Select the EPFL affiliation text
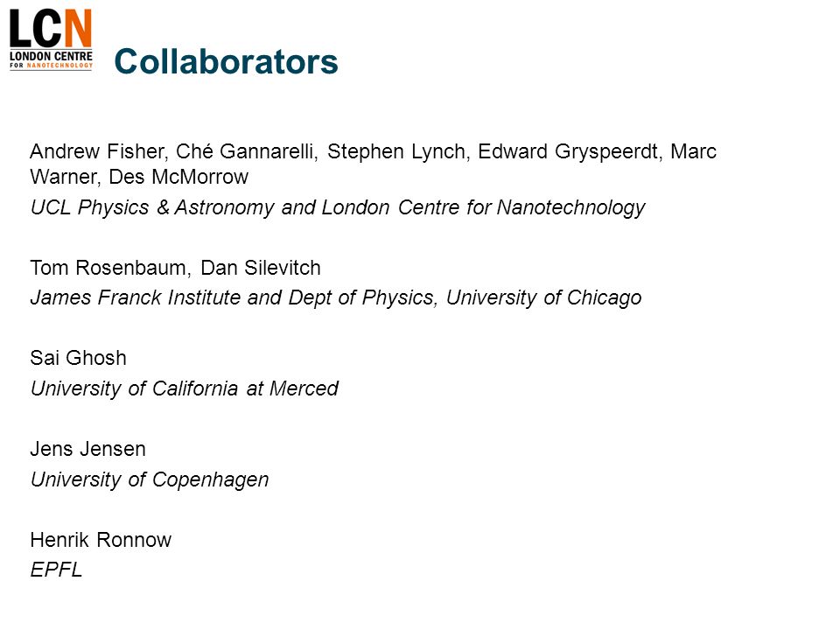 pyautogui.click(x=56, y=570)
